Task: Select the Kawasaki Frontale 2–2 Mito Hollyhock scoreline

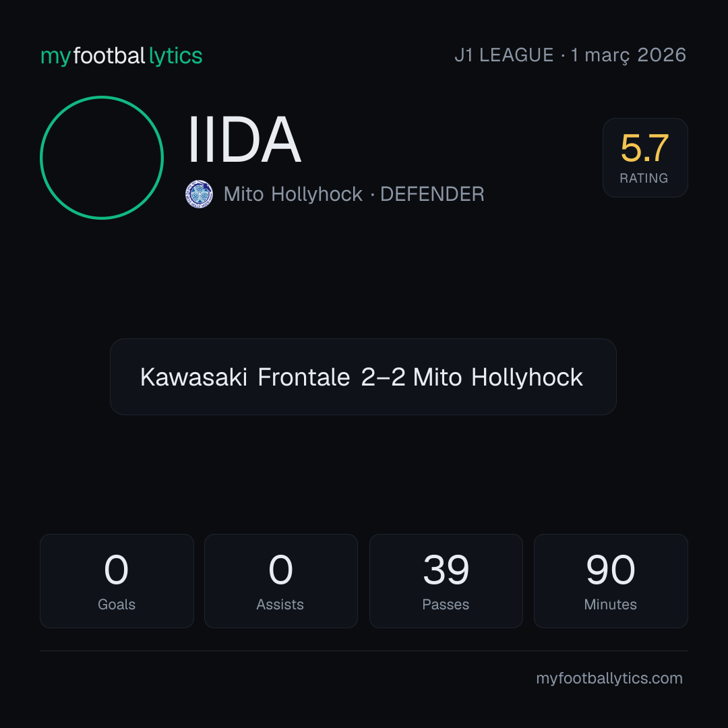Action: [x=363, y=377]
